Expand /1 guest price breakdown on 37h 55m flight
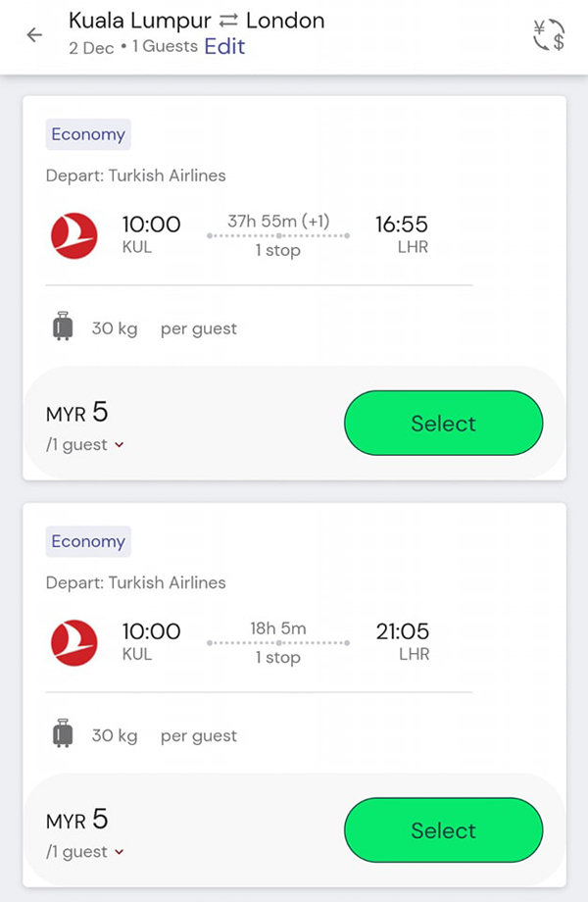This screenshot has height=902, width=588. click(x=86, y=445)
